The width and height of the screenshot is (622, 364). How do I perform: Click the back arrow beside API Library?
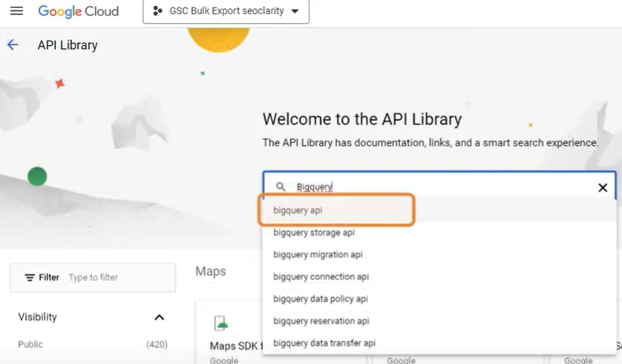[x=13, y=45]
